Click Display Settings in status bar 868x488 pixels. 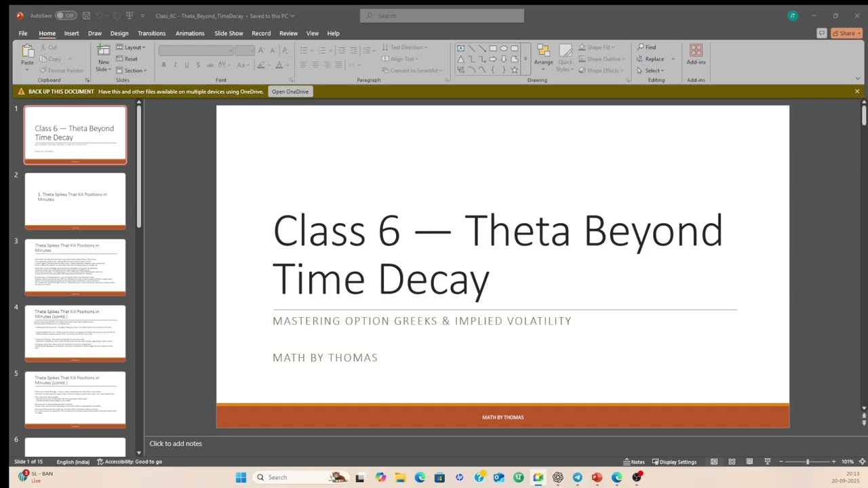click(x=673, y=462)
